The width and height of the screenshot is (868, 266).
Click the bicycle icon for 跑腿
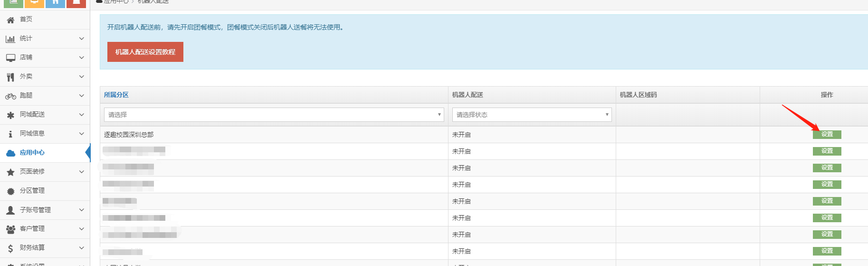(10, 96)
